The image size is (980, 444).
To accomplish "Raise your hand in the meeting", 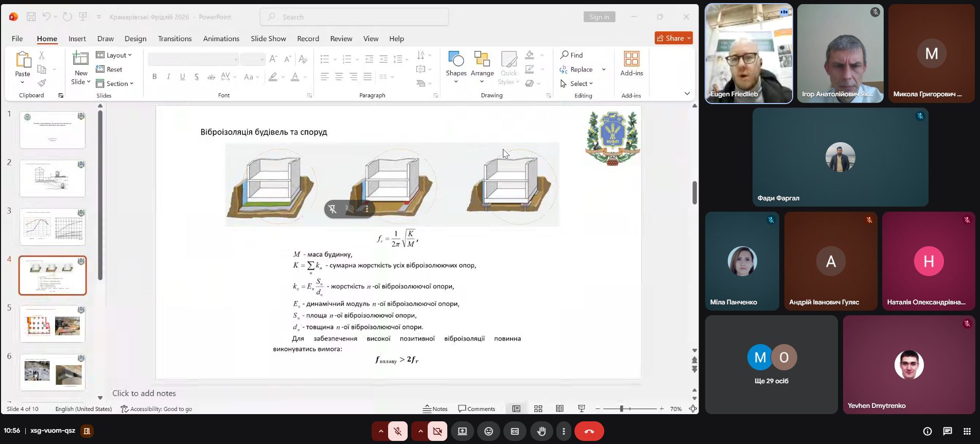I will tap(541, 431).
